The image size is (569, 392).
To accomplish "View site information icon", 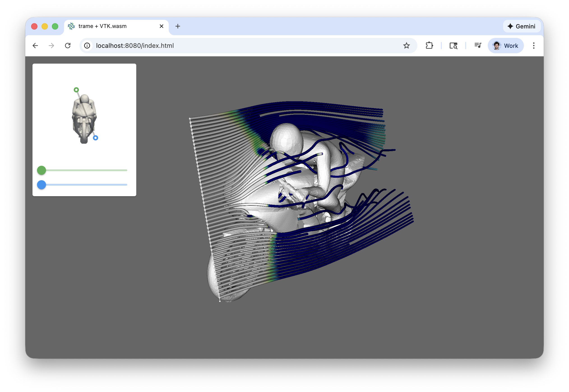I will [x=87, y=46].
